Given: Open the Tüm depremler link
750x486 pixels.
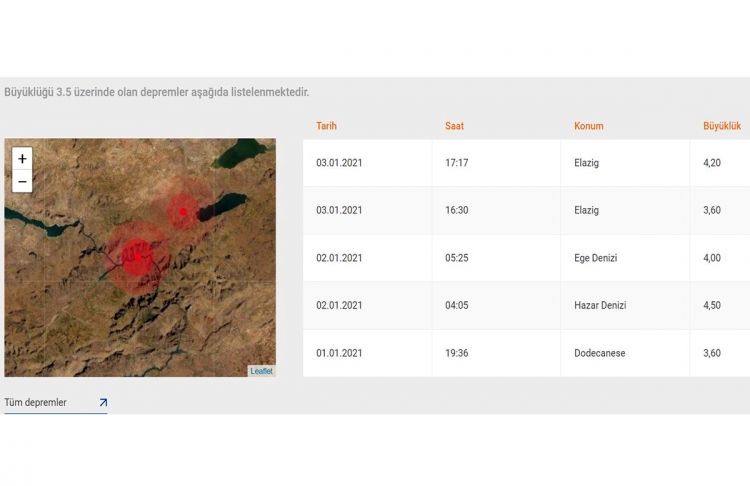Looking at the screenshot, I should click(36, 403).
